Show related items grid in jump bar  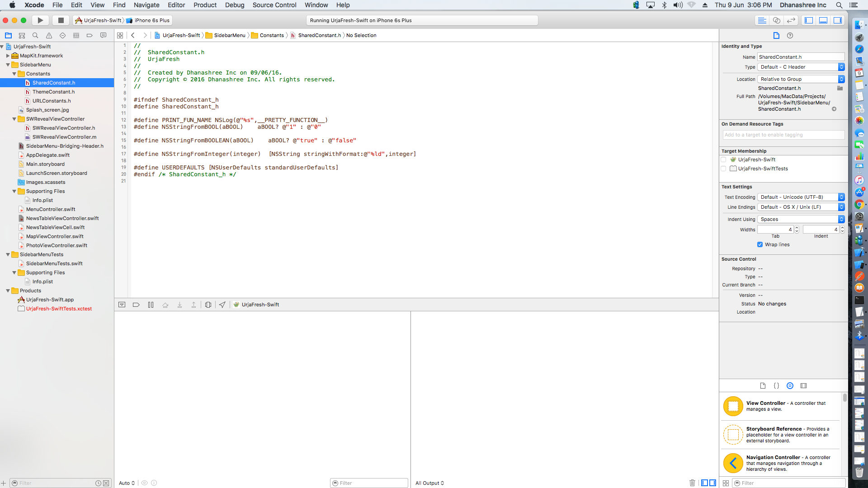point(120,35)
